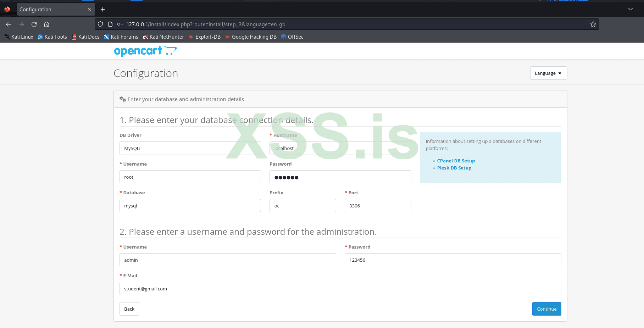The width and height of the screenshot is (644, 328).
Task: Click the gears icon in panel header
Action: [x=123, y=99]
